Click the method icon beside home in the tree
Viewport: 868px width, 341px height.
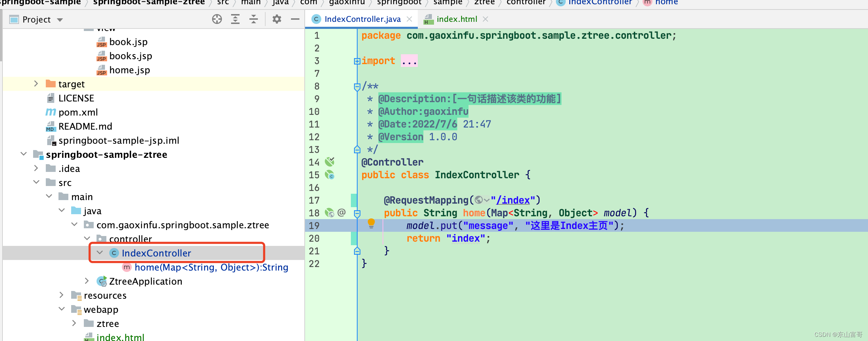point(127,267)
